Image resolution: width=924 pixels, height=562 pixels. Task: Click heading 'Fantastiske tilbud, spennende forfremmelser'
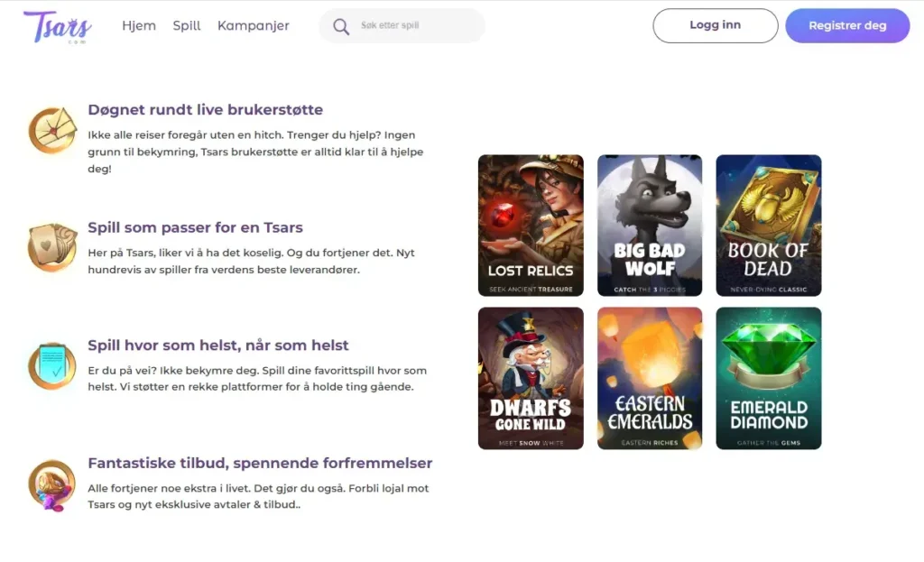pyautogui.click(x=260, y=463)
